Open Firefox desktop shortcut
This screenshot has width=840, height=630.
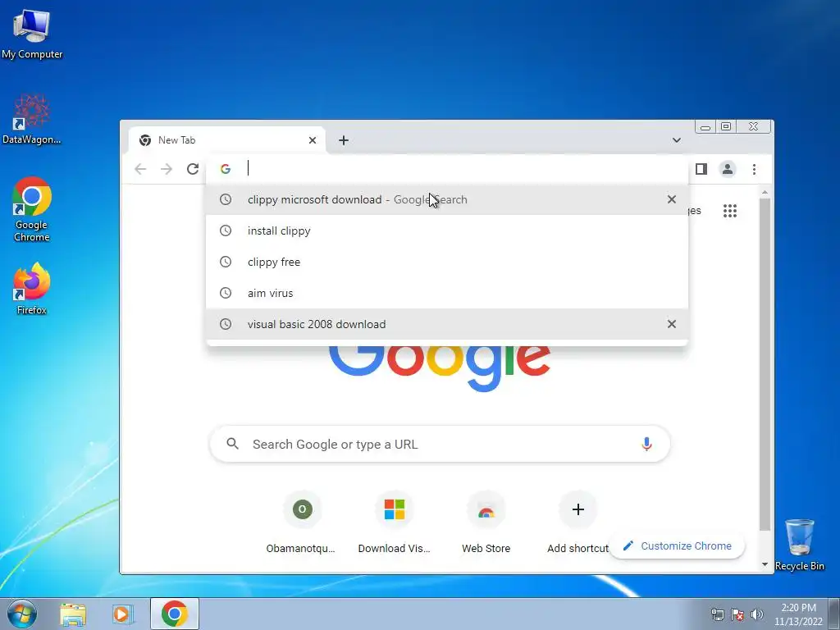tap(32, 288)
